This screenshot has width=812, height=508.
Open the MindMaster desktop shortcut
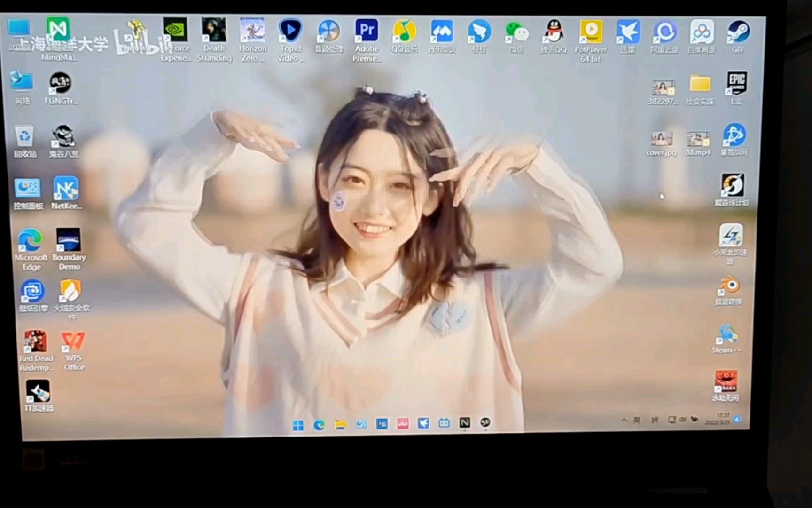point(58,39)
